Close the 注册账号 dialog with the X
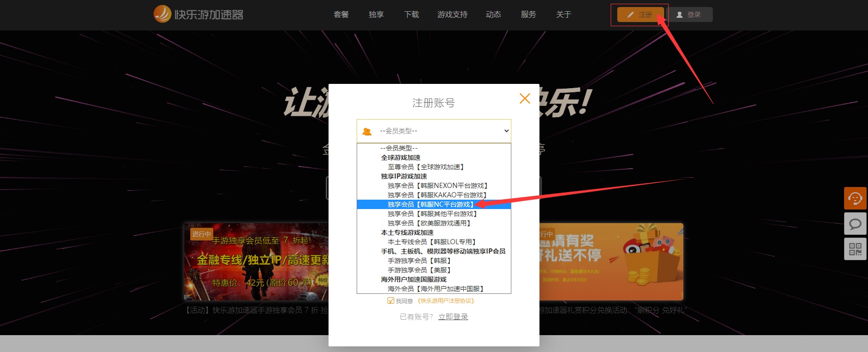The height and width of the screenshot is (352, 868). coord(525,98)
